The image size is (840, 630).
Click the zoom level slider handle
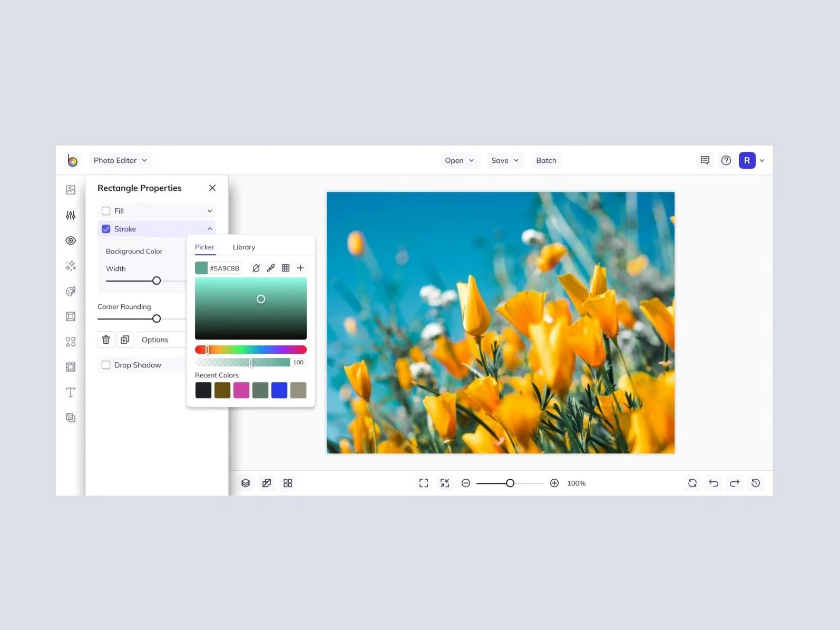(510, 483)
